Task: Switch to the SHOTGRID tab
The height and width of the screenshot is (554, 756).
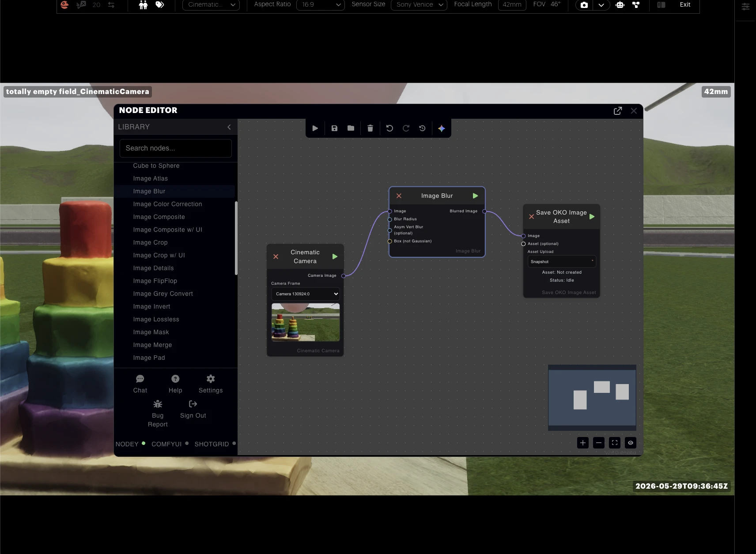Action: (x=215, y=444)
